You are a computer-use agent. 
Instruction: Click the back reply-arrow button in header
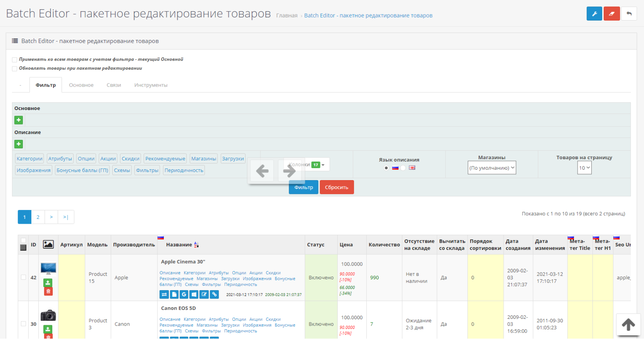click(x=629, y=14)
